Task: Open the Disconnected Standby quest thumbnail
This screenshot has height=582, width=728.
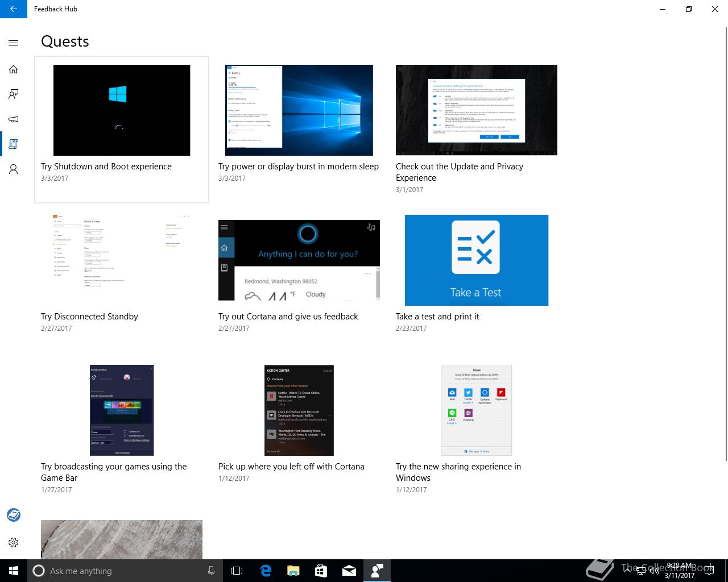Action: pyautogui.click(x=122, y=260)
